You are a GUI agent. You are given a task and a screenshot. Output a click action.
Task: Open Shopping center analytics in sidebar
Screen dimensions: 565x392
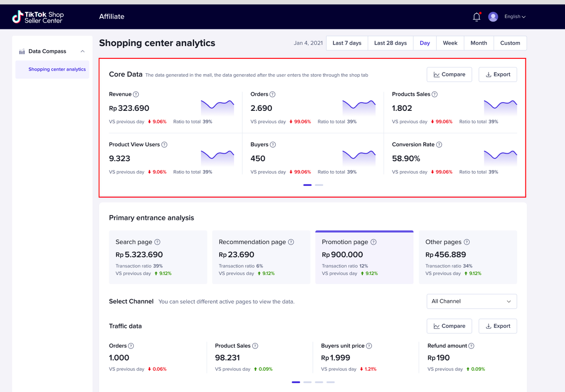[x=57, y=69]
